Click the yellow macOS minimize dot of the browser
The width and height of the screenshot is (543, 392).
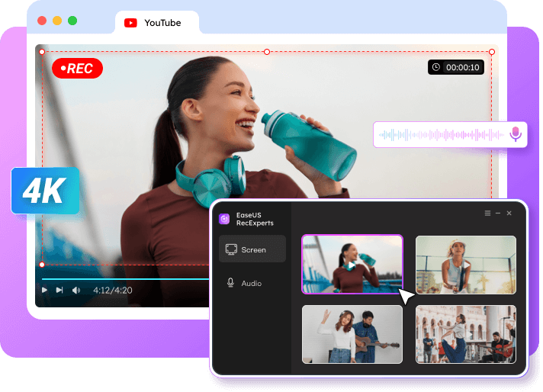(57, 21)
